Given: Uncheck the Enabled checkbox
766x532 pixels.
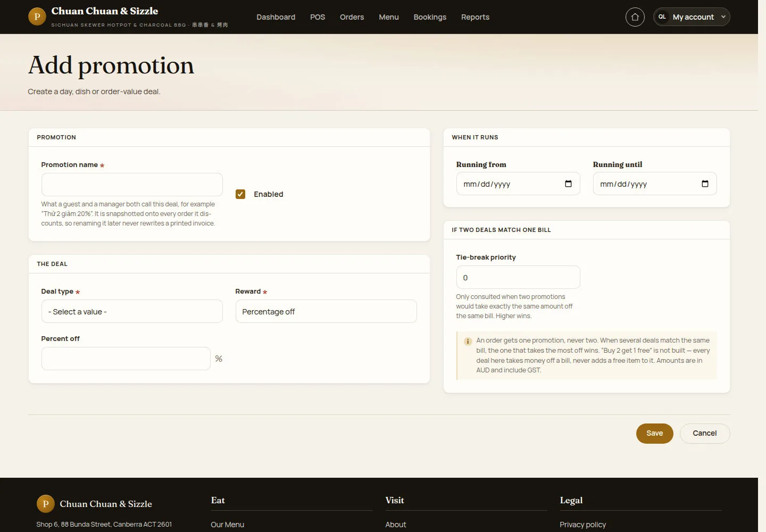Looking at the screenshot, I should click(240, 194).
